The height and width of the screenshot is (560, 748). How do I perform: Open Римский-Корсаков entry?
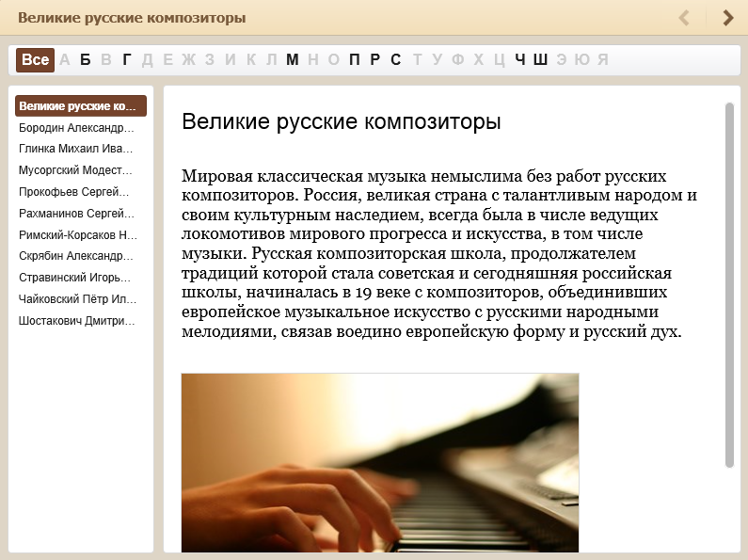(78, 234)
